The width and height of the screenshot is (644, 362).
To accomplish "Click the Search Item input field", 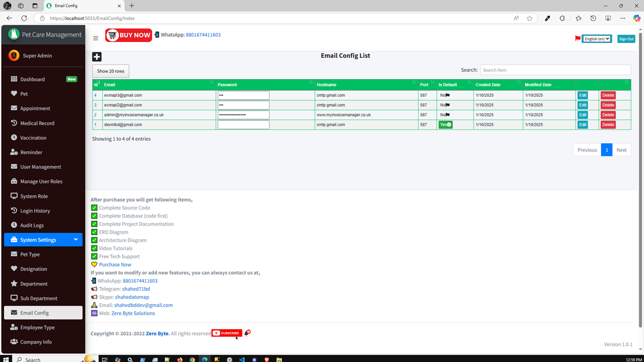I will click(x=555, y=69).
